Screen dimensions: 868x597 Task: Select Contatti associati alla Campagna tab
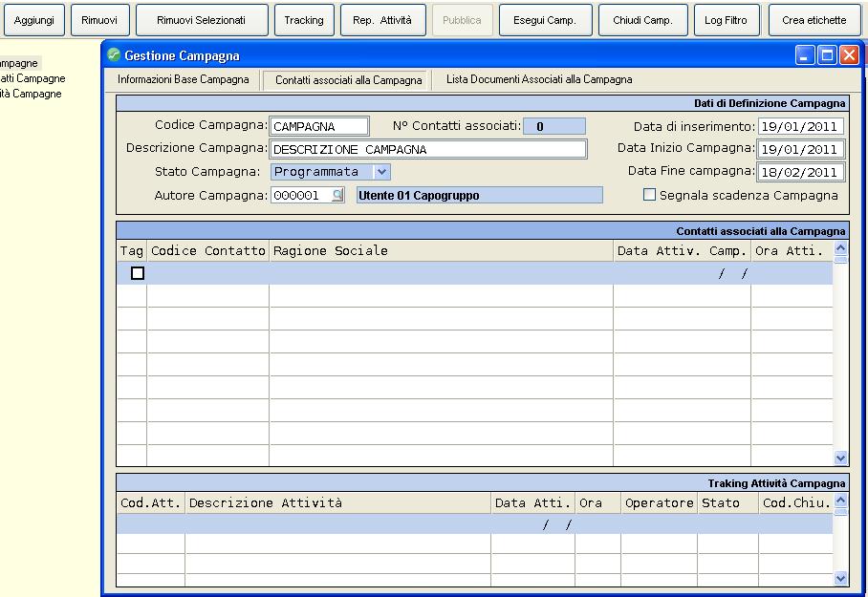click(x=349, y=80)
